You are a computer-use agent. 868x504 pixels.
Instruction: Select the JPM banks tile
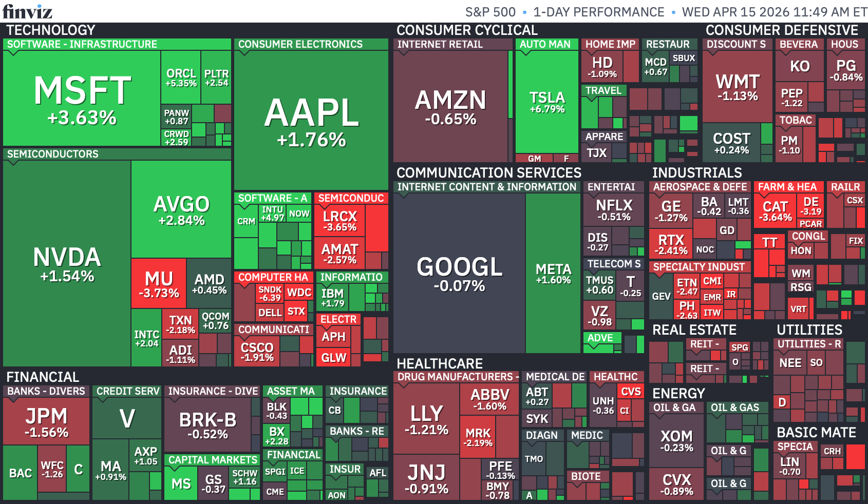46,421
